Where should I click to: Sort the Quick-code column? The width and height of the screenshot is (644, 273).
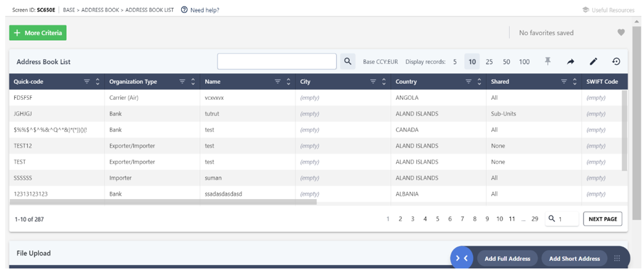(97, 82)
